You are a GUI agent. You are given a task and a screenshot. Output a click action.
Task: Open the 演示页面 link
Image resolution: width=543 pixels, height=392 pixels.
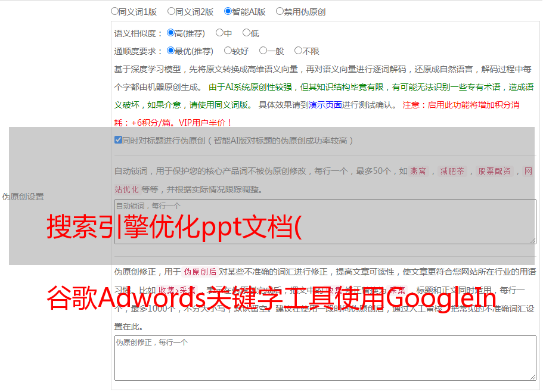325,105
